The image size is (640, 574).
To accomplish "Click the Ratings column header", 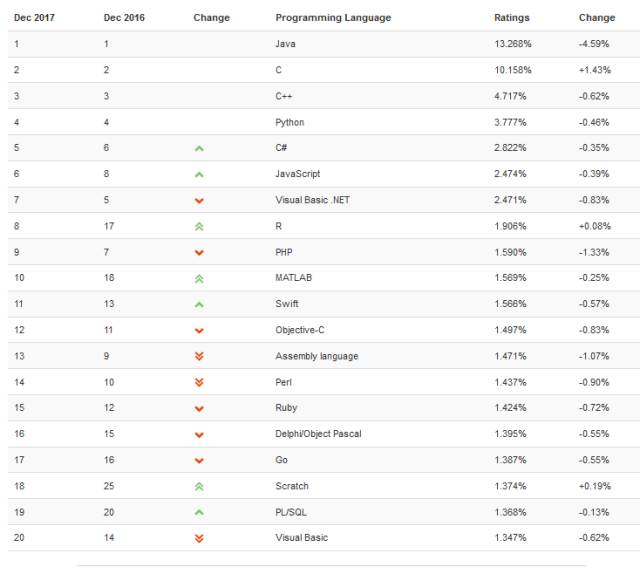I will (x=512, y=18).
